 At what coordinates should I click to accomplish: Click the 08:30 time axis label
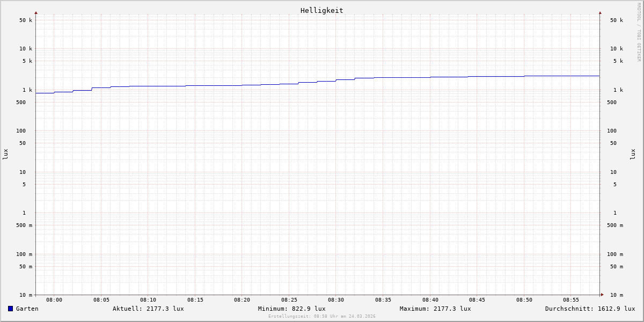(x=336, y=300)
